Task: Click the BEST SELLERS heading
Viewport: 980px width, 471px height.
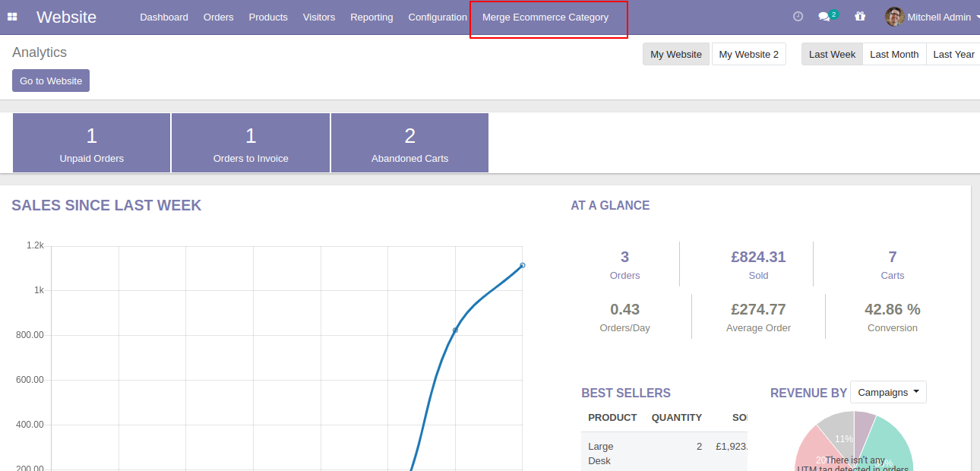Action: click(626, 393)
